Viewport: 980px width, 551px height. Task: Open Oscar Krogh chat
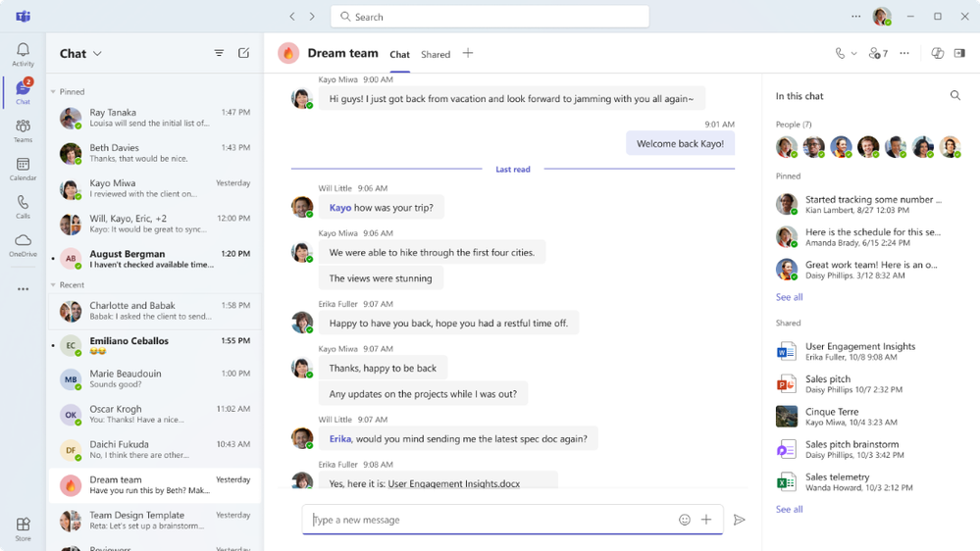click(x=155, y=414)
